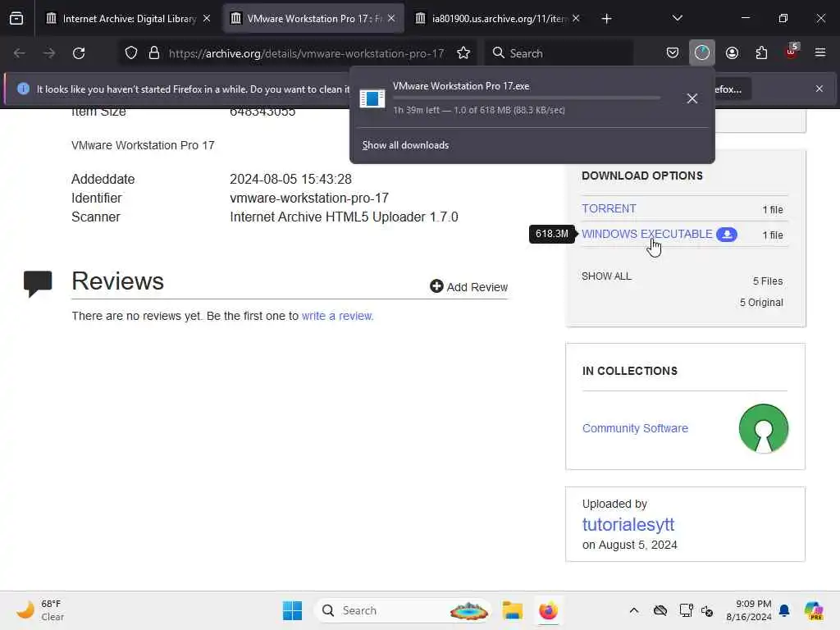Open Windows Start menu
The height and width of the screenshot is (630, 840).
(292, 610)
